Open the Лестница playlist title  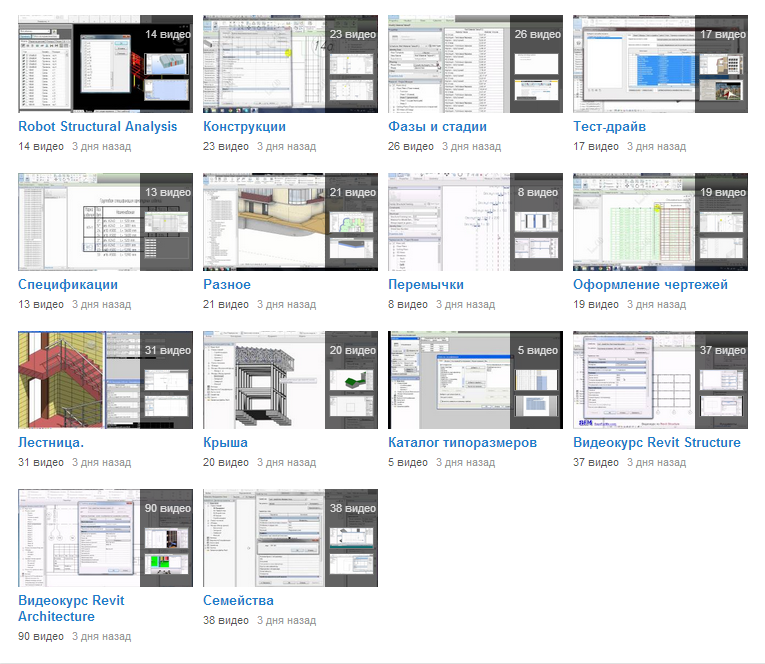51,443
